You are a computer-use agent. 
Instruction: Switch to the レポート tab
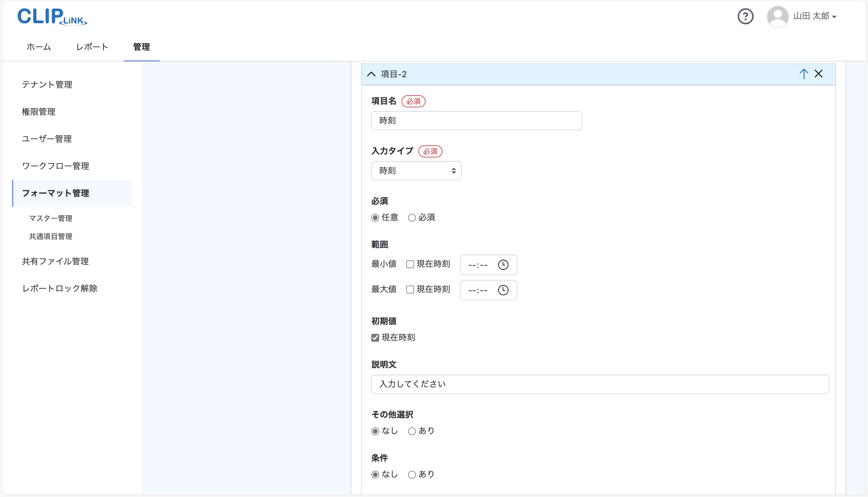[x=92, y=47]
